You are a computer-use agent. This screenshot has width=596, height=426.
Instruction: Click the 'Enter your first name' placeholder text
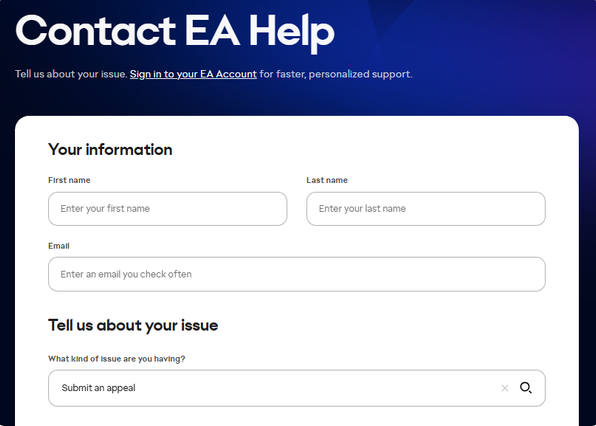pos(105,209)
